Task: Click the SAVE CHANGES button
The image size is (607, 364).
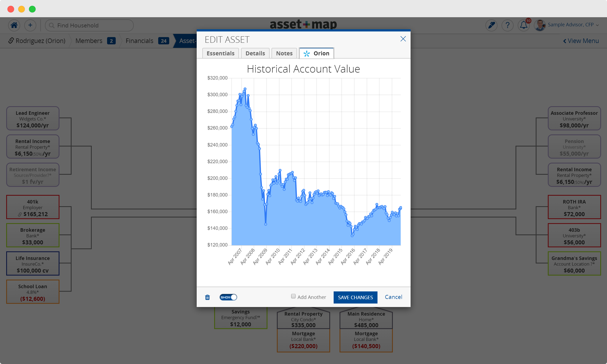Action: [x=355, y=297]
